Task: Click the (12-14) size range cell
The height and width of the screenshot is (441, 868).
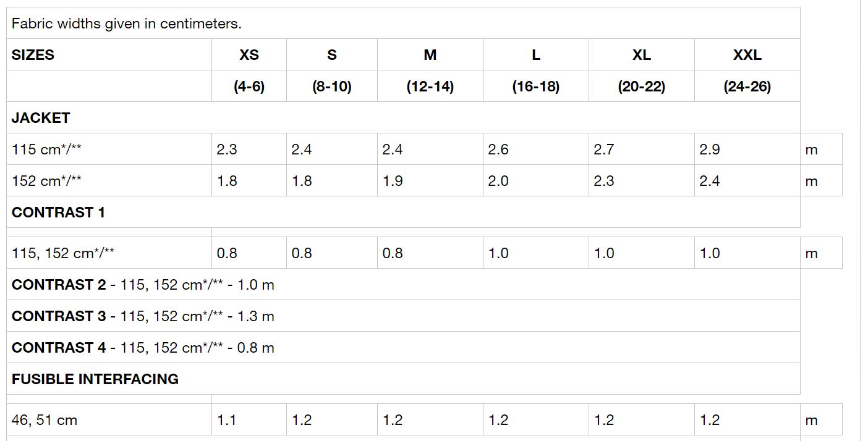Action: (430, 86)
